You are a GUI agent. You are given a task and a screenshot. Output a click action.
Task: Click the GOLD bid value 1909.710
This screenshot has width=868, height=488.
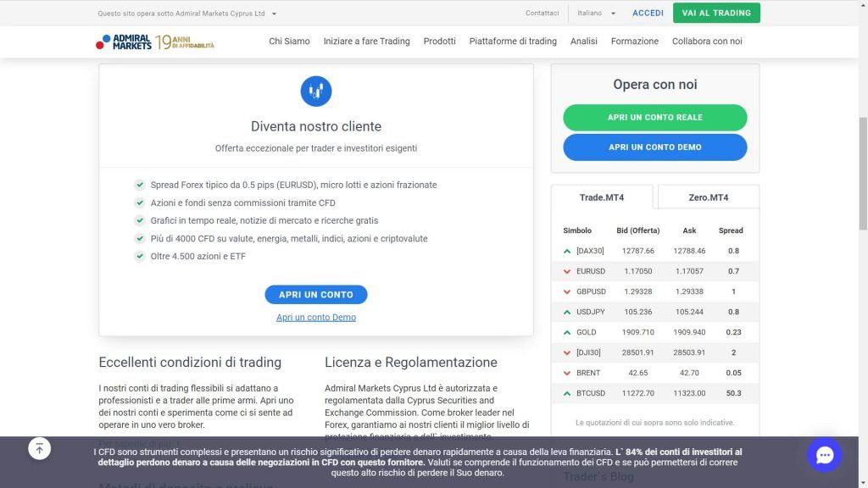pos(638,332)
